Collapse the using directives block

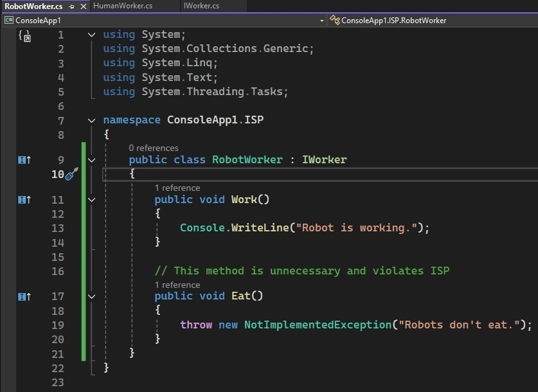[92, 35]
